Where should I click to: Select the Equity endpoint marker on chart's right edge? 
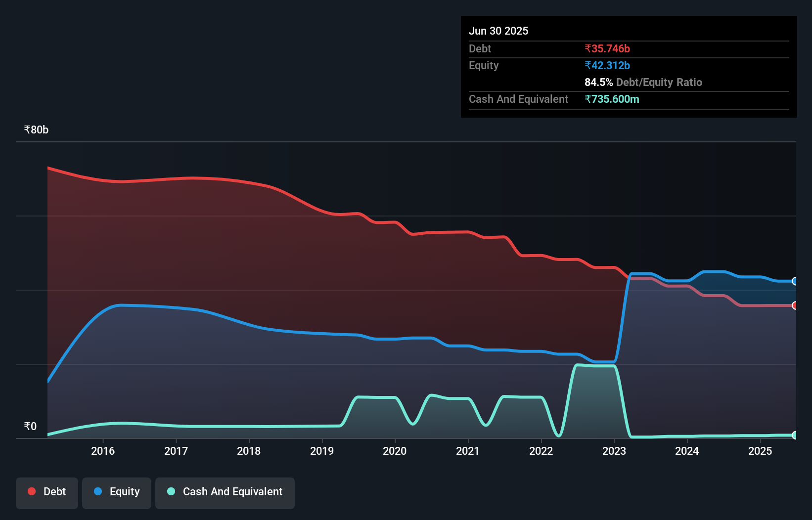point(794,281)
